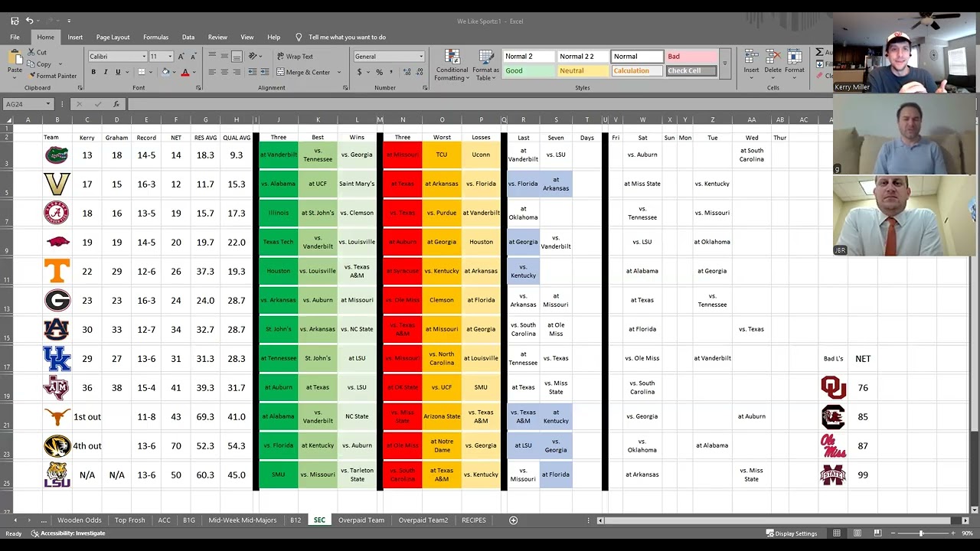The height and width of the screenshot is (551, 980).
Task: Open the Wooden Odds sheet tab
Action: [x=79, y=520]
